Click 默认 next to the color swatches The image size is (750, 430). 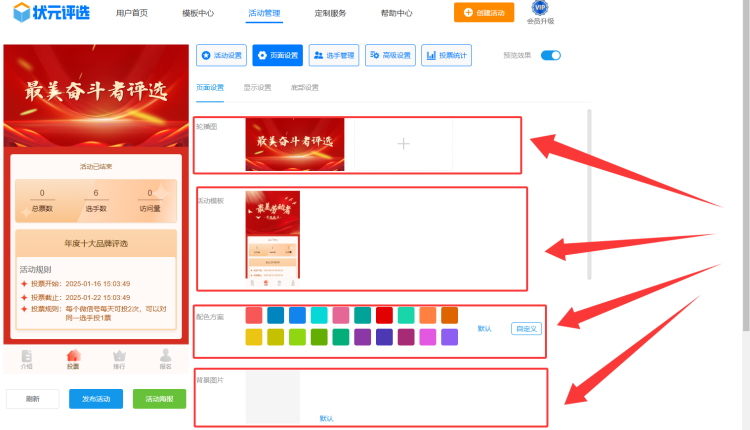pos(485,329)
